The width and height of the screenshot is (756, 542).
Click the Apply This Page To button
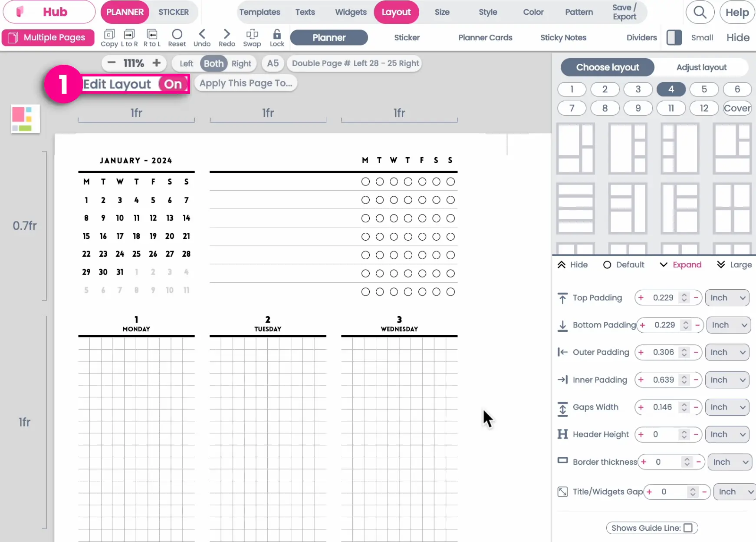(x=246, y=83)
